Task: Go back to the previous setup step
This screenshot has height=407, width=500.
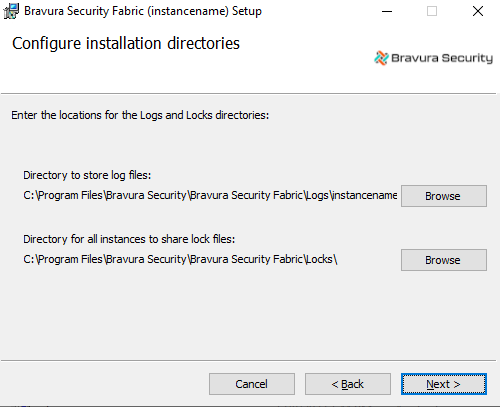Action: (x=348, y=384)
